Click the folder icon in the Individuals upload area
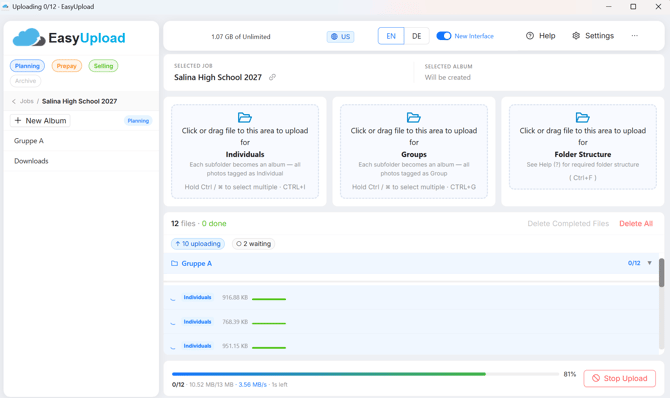670x398 pixels. pos(245,117)
